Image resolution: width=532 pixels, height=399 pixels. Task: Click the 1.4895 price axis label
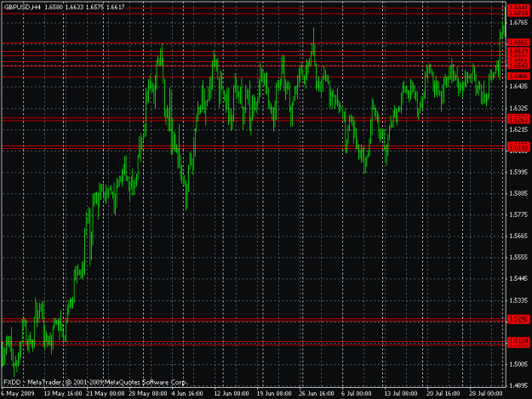click(518, 385)
